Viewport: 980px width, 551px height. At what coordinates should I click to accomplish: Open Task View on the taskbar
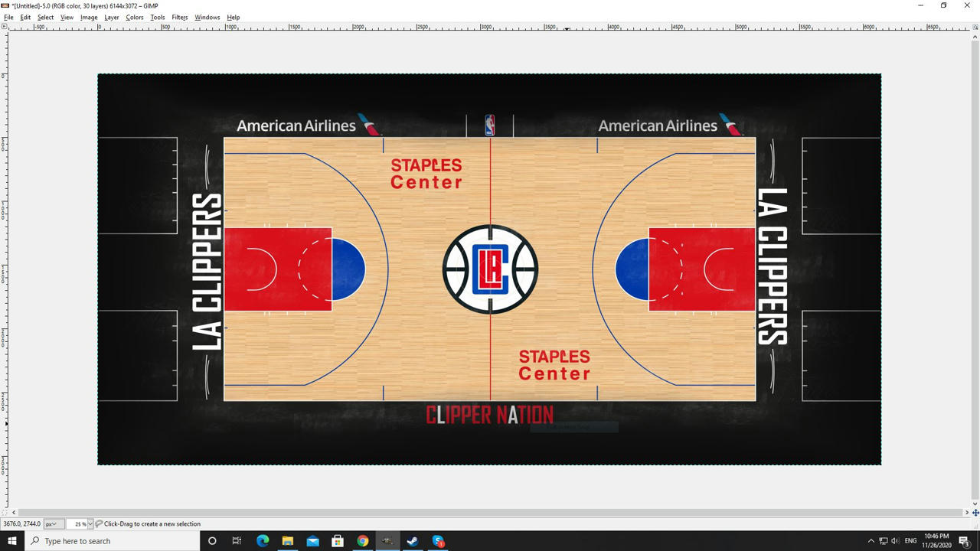(237, 541)
